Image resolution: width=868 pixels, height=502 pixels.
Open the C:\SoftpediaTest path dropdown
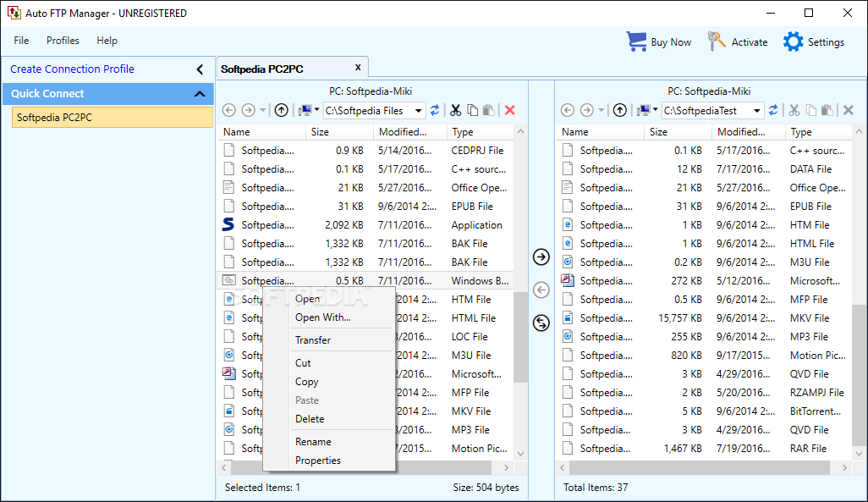(x=756, y=111)
